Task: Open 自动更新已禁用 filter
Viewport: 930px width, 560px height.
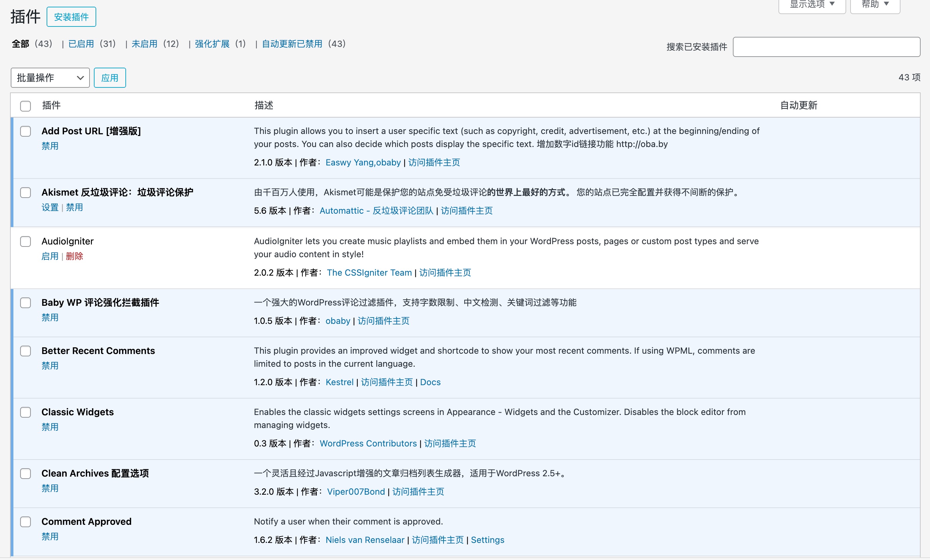Action: coord(292,44)
